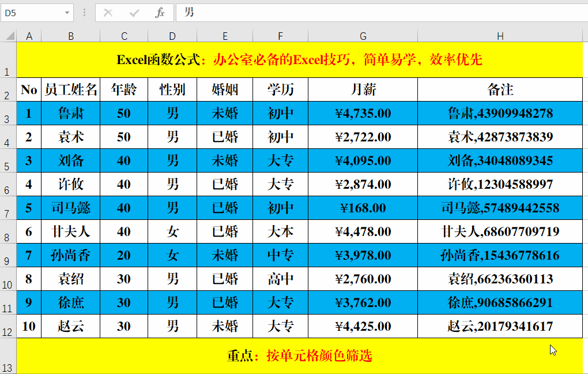
Task: Select the name cell 徐庶
Action: (71, 302)
